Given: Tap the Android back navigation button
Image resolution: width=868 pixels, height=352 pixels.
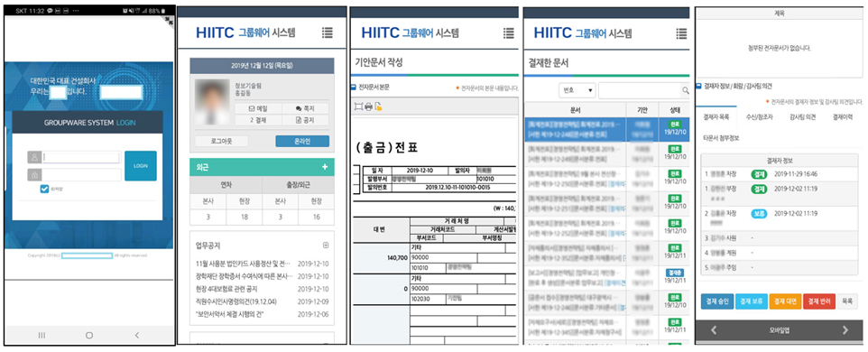Looking at the screenshot, I should pyautogui.click(x=137, y=336).
